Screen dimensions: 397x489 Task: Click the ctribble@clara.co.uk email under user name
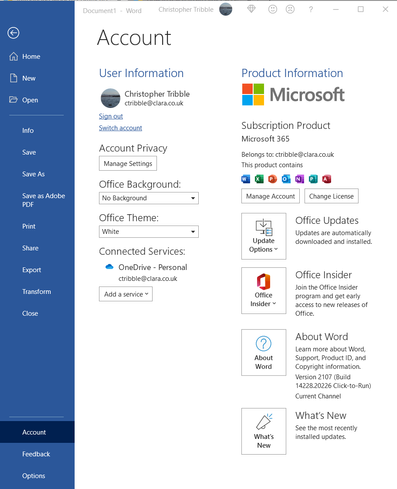click(154, 103)
